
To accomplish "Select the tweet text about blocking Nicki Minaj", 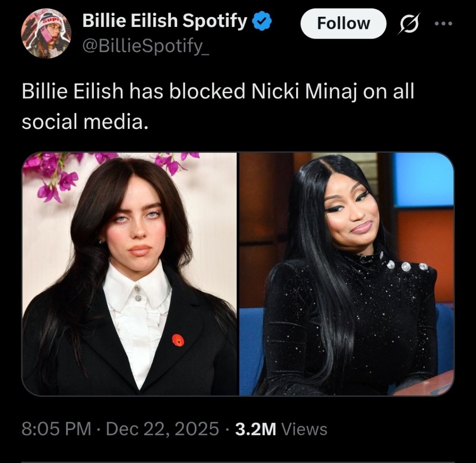I will 218,106.
